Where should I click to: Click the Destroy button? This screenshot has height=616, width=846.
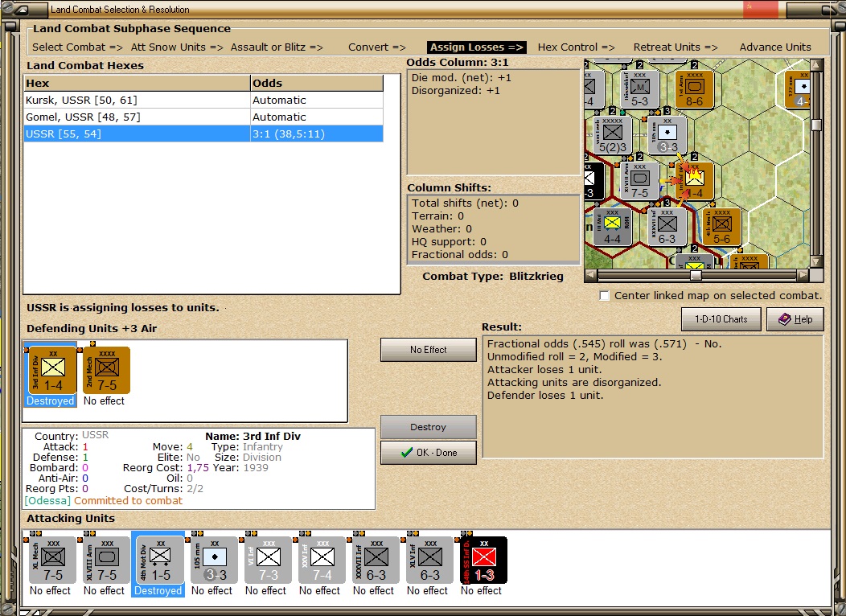coord(429,427)
